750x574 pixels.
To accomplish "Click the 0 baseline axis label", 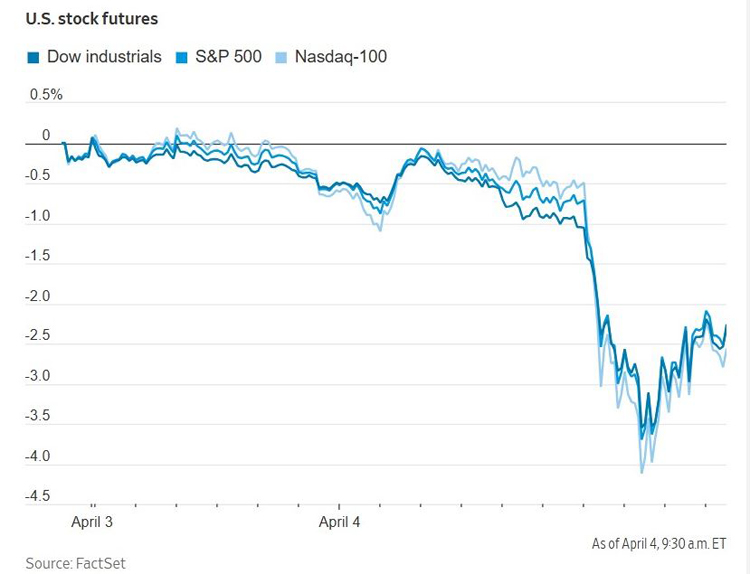I will click(46, 135).
